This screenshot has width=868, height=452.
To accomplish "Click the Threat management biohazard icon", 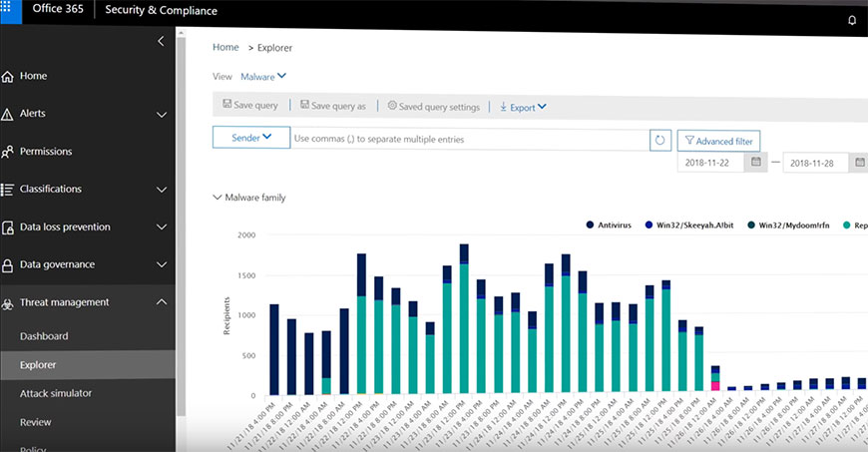I will tap(8, 302).
